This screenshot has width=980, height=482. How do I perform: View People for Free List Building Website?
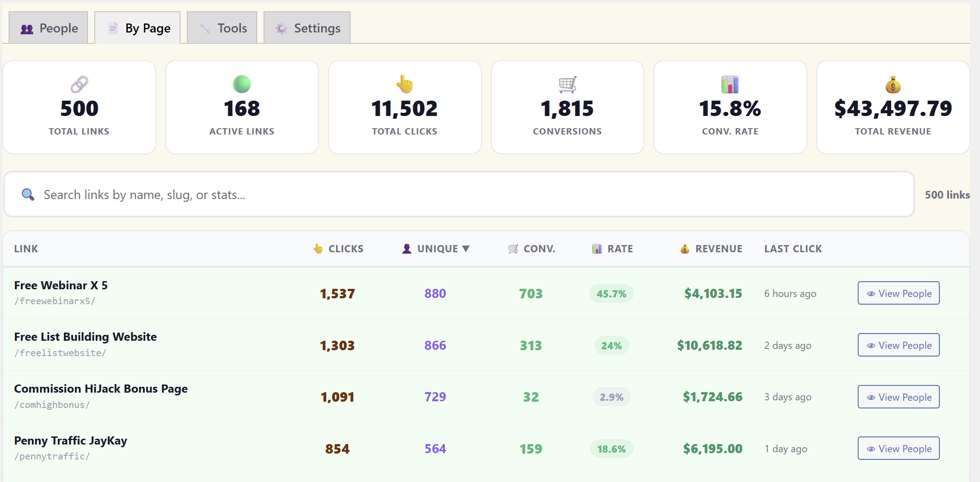tap(899, 345)
